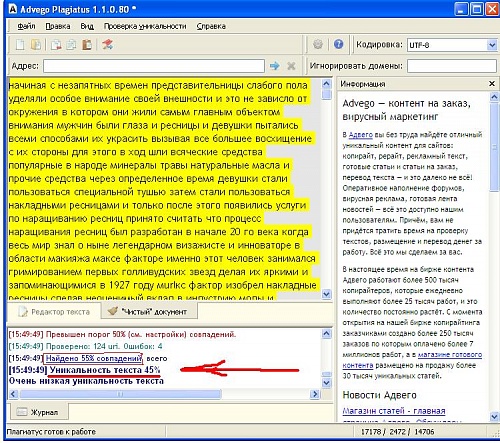500x443 pixels.
Task: Click the info panel vertical scrollbar thumb
Action: point(494,147)
